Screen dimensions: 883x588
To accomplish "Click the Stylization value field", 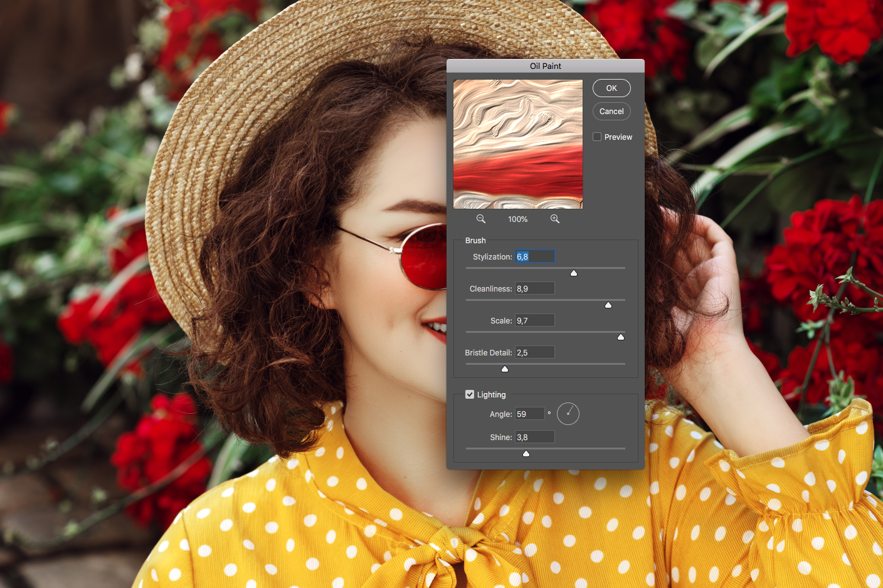I will [535, 256].
